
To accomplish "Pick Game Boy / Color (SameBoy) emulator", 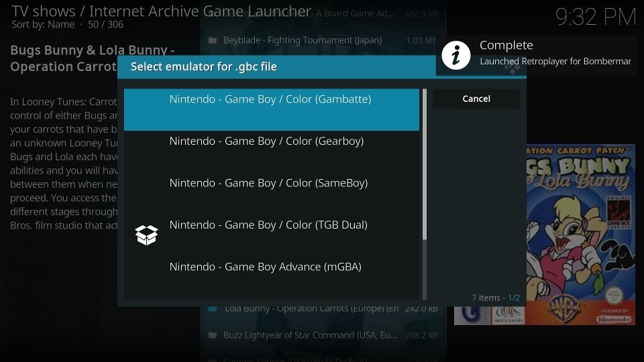I will click(x=272, y=193).
